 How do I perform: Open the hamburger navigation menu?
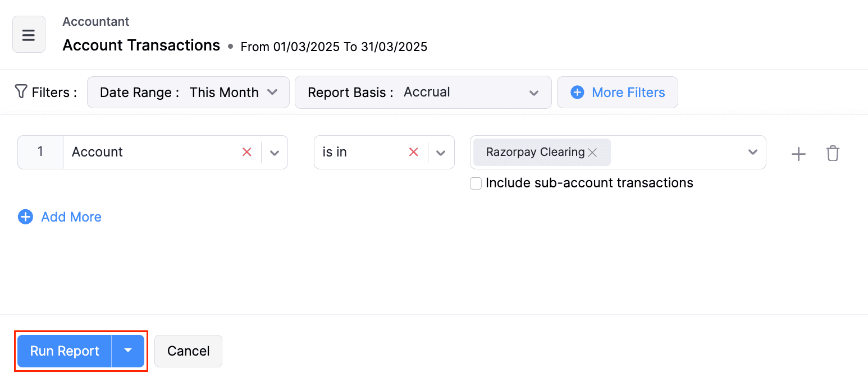point(28,34)
